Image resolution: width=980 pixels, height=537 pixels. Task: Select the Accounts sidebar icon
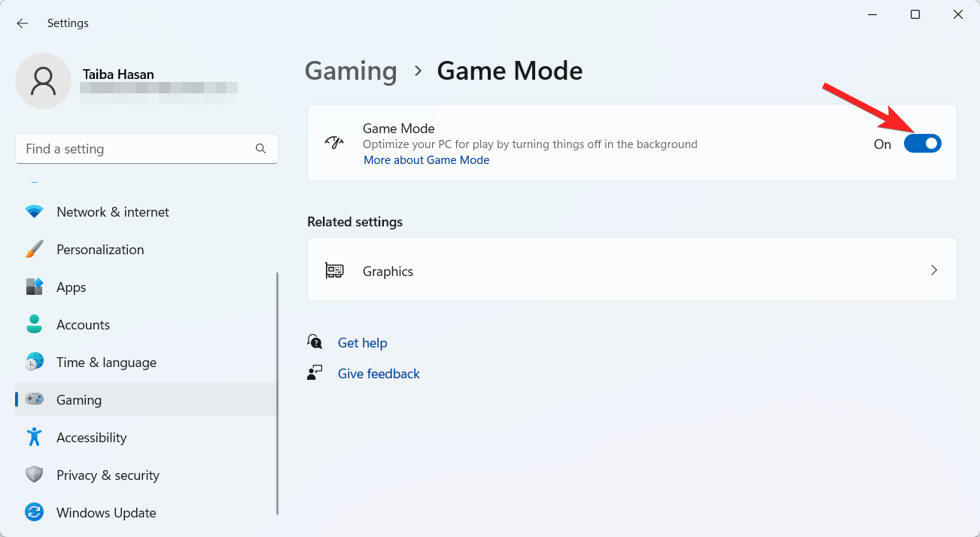[x=35, y=324]
